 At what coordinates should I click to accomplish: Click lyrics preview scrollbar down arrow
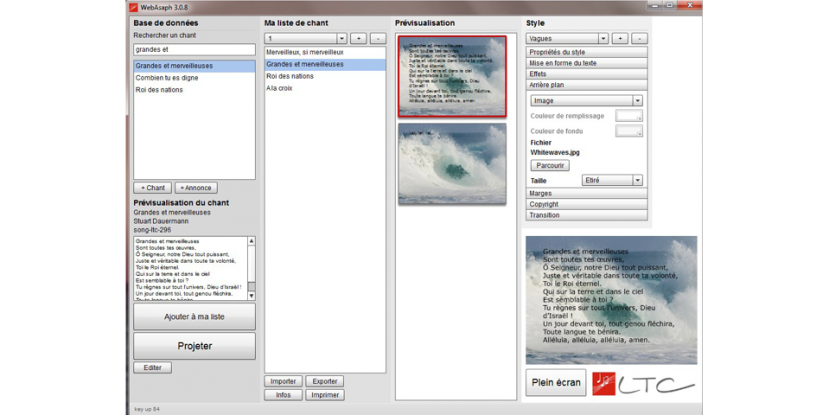[x=252, y=296]
